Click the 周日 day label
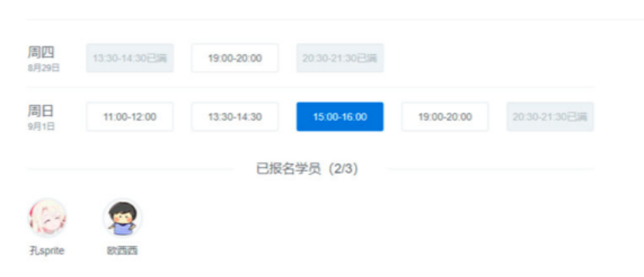Screen dimensions: 644x277 tap(41, 111)
